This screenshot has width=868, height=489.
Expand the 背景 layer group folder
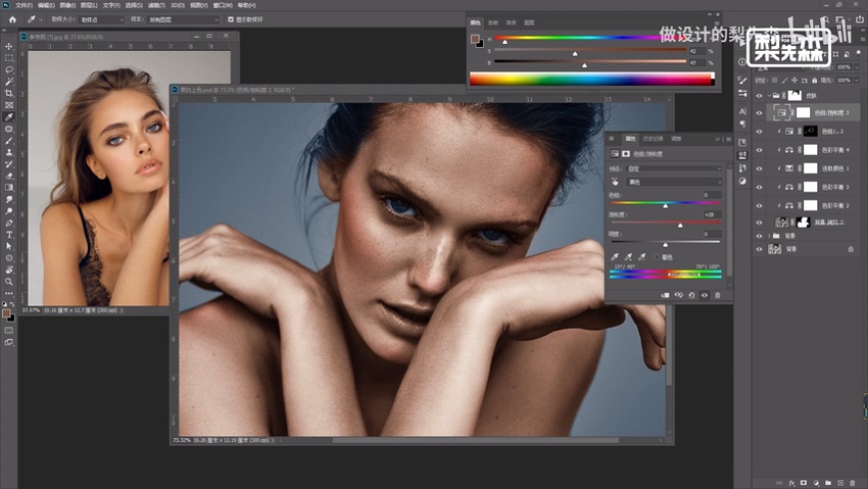click(769, 236)
